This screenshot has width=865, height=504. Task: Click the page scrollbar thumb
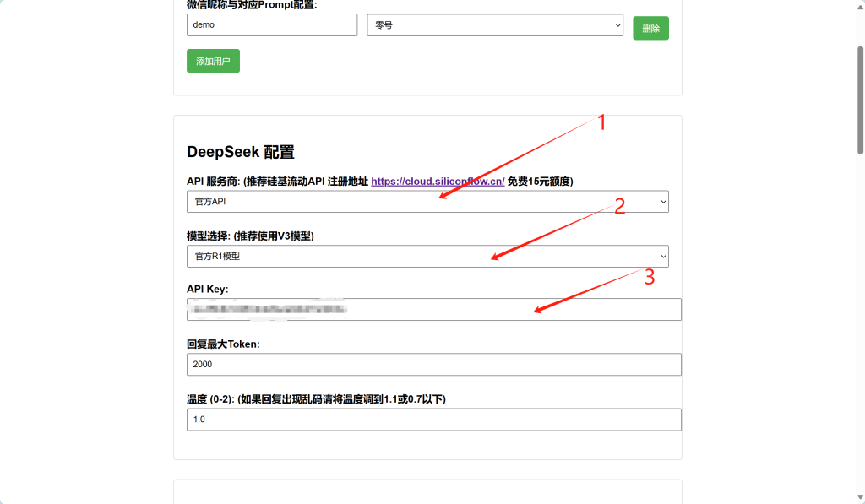tap(860, 100)
